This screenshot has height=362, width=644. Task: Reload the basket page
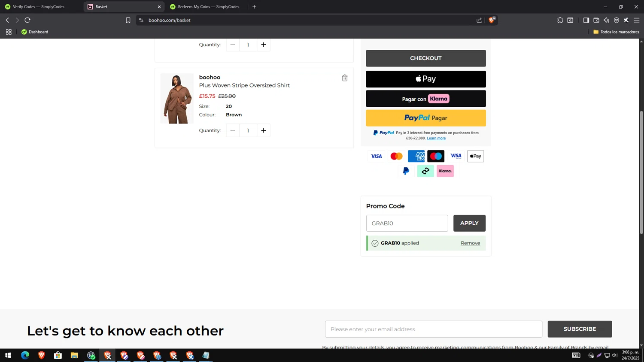point(27,20)
